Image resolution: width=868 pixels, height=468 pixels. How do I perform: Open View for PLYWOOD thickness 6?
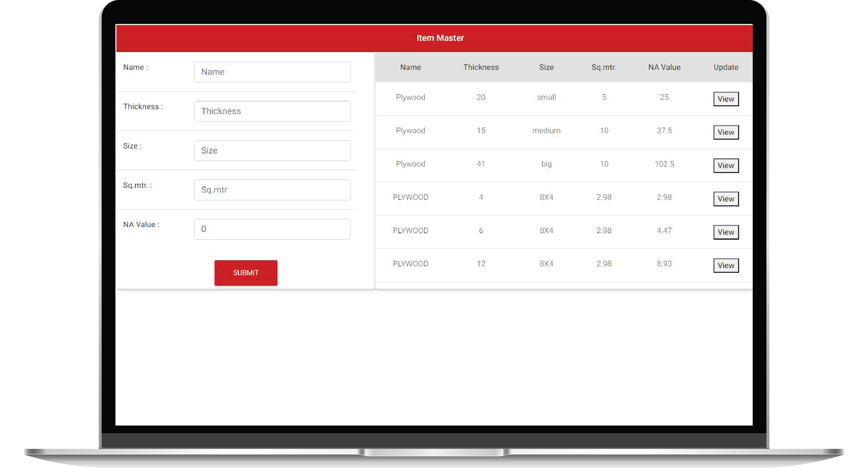(x=726, y=232)
